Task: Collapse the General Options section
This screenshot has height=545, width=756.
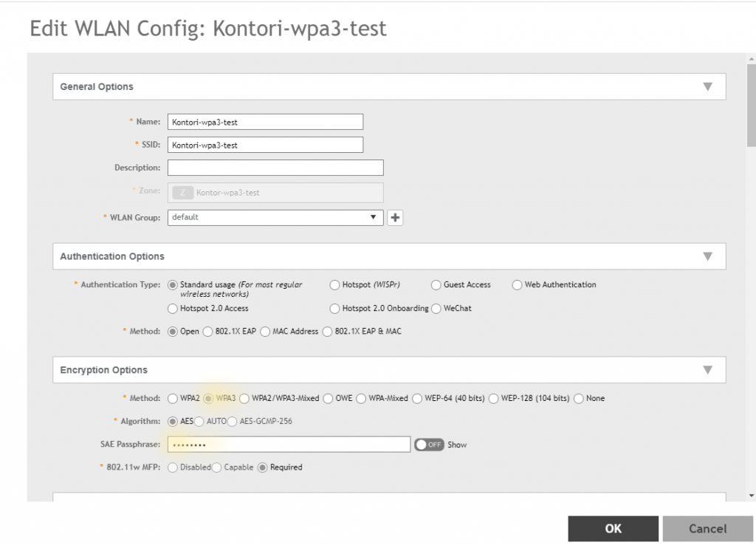Action: click(707, 87)
